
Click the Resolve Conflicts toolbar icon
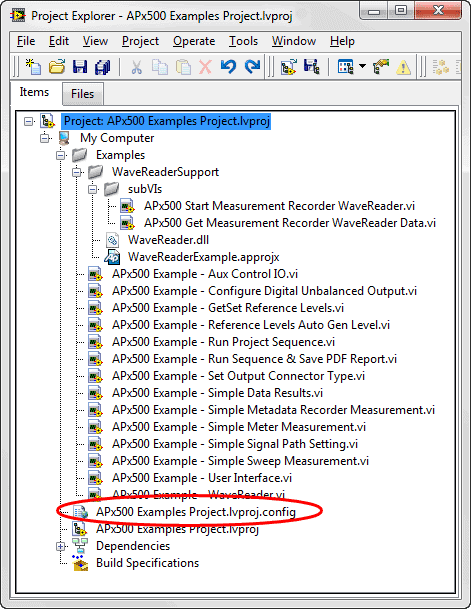[381, 67]
